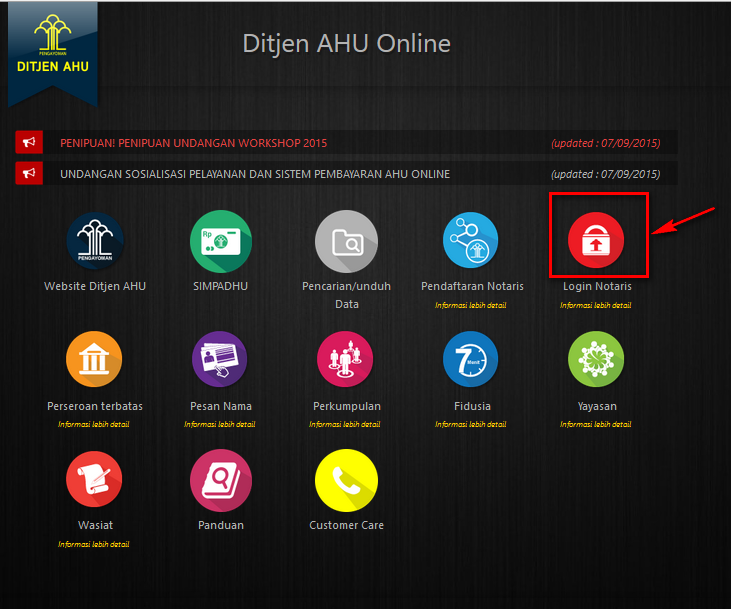
Task: Open the green Yayasan icon
Action: (x=596, y=361)
